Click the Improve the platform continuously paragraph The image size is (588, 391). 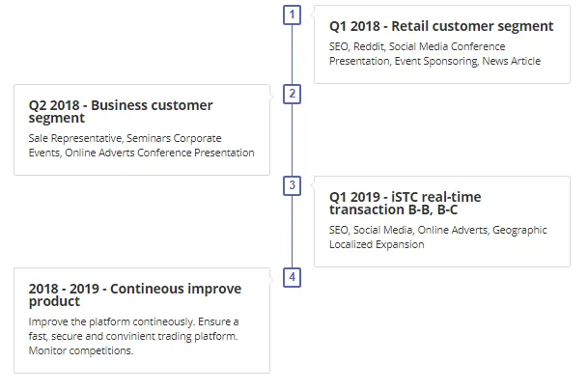133,336
